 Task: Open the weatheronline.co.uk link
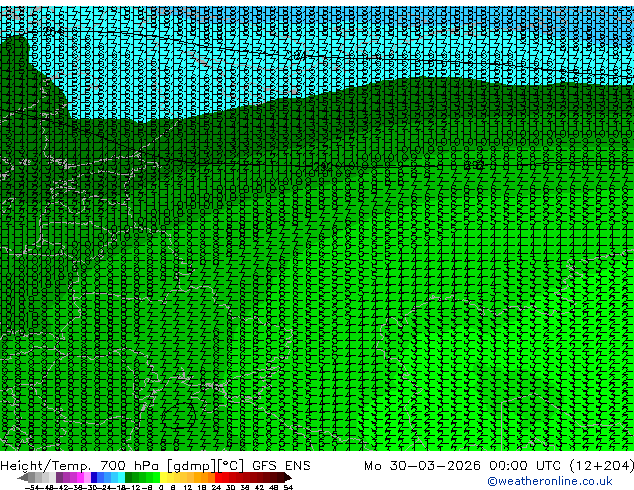[x=550, y=481]
